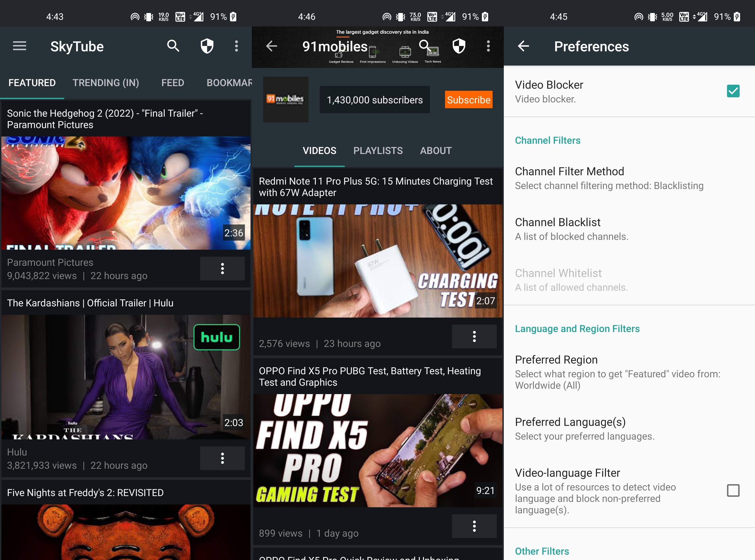Go back from the Preferences screen

tap(523, 46)
